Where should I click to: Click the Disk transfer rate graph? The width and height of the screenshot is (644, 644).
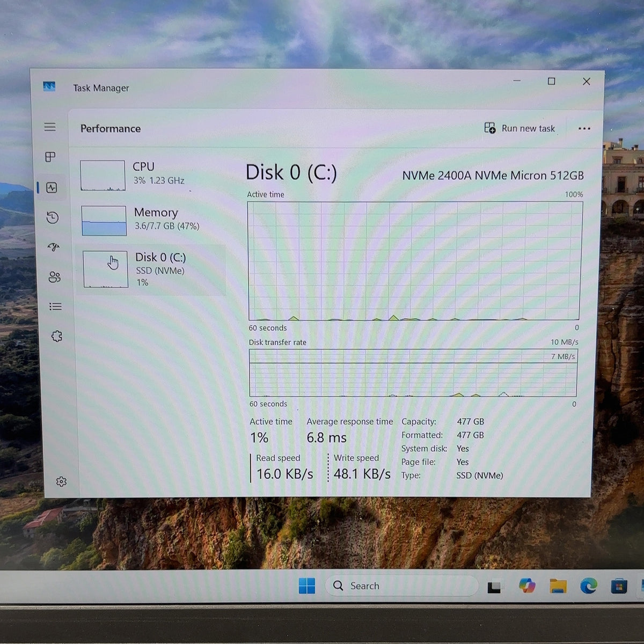(413, 373)
